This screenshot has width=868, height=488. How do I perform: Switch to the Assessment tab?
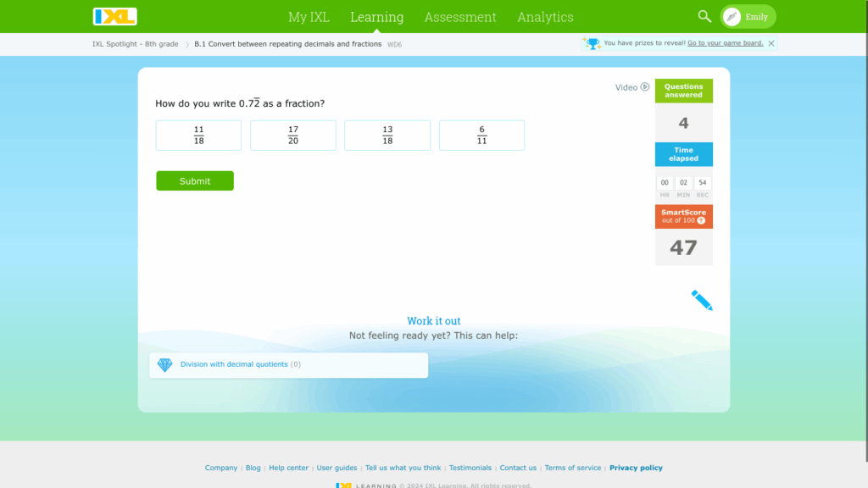click(460, 17)
